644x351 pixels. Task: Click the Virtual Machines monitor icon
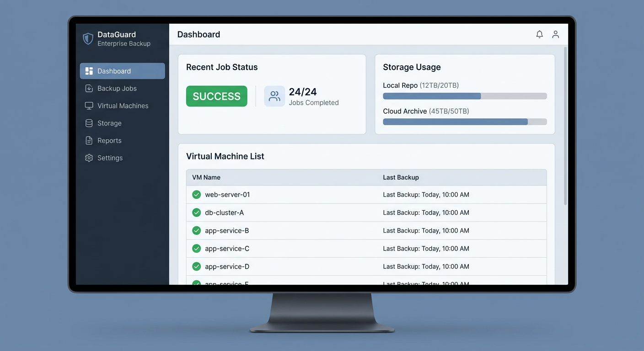pos(89,106)
